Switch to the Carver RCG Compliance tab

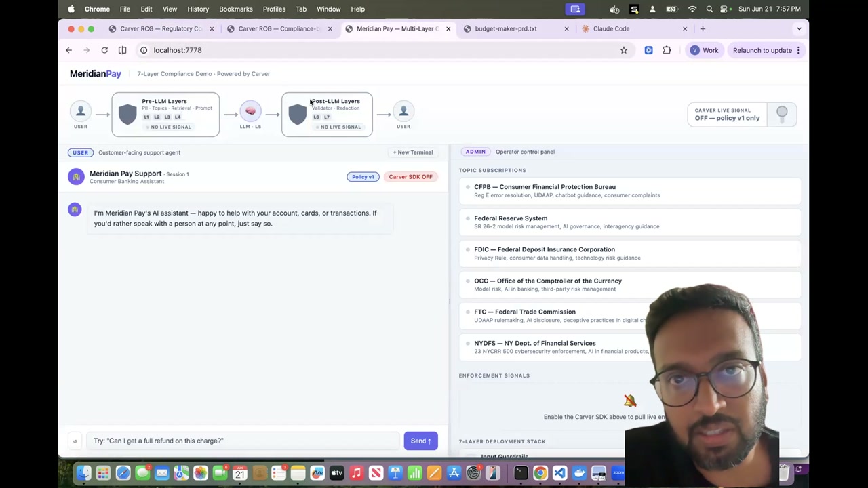tap(278, 28)
